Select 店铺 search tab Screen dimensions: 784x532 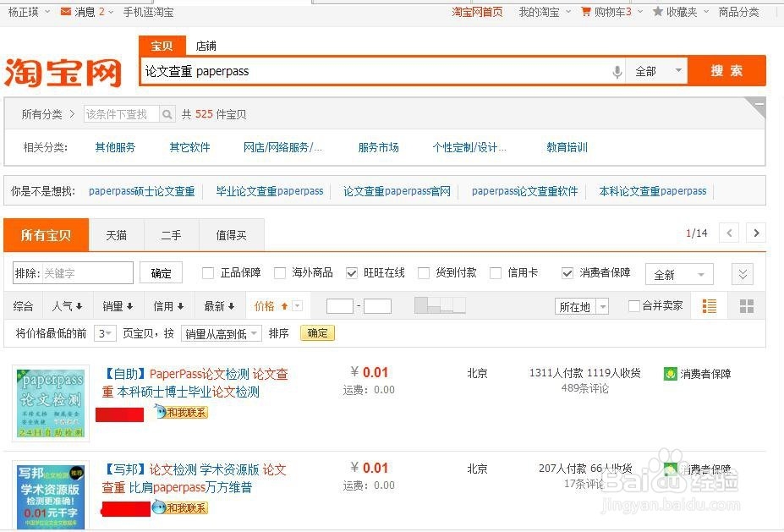[x=206, y=46]
